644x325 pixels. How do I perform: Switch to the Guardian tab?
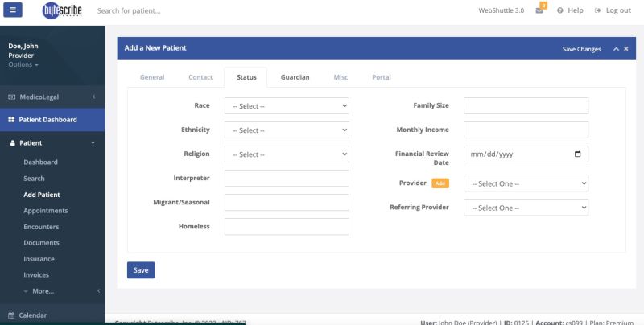point(295,77)
